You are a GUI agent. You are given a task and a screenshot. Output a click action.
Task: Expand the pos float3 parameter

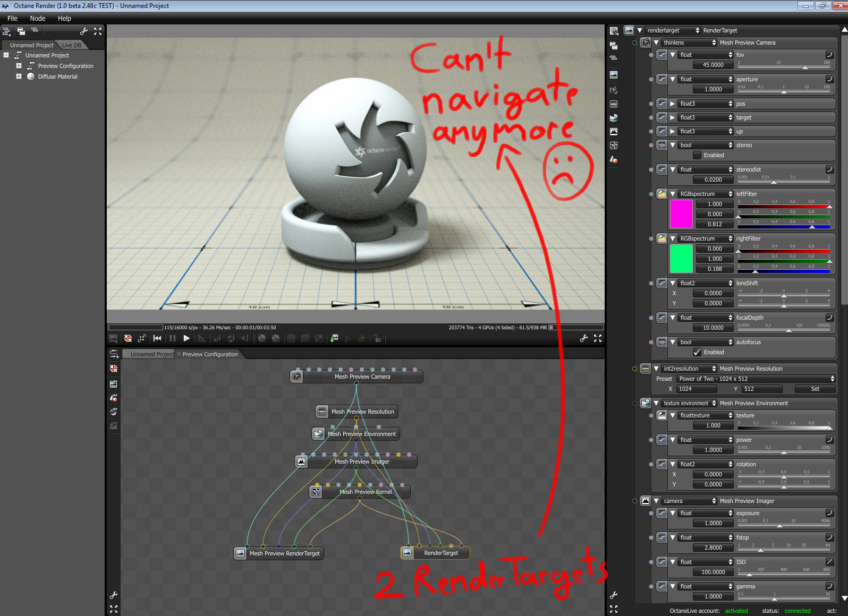pyautogui.click(x=673, y=104)
